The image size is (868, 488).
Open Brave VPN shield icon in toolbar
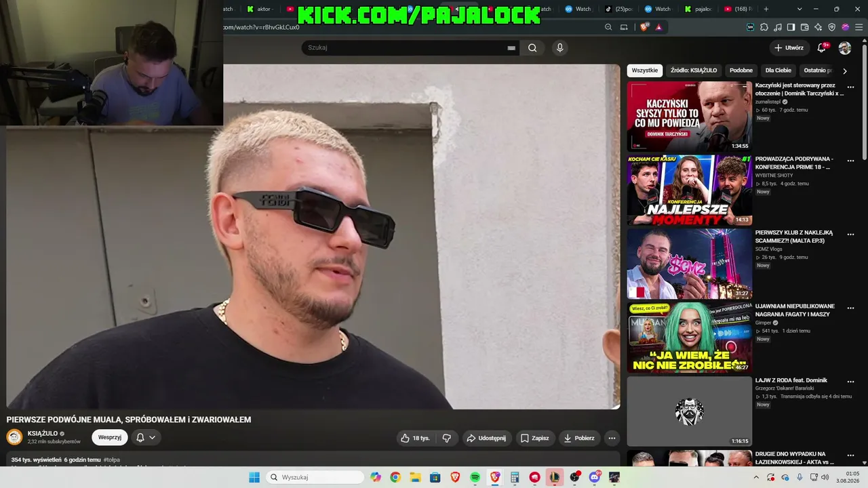pyautogui.click(x=832, y=27)
